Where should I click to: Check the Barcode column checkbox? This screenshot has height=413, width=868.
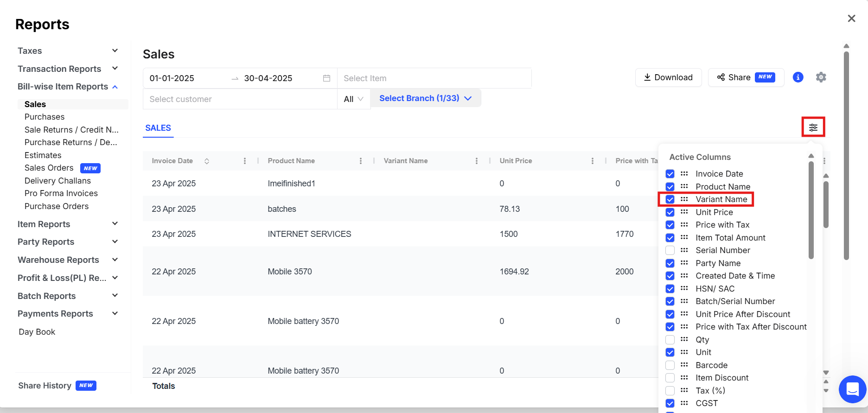pos(670,365)
